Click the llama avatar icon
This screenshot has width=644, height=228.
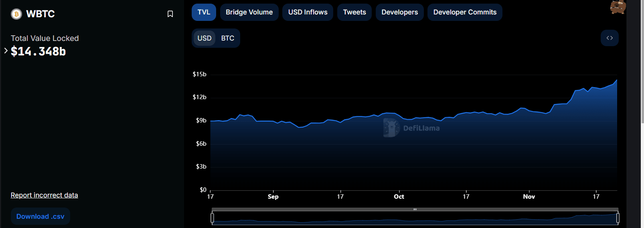click(x=618, y=7)
